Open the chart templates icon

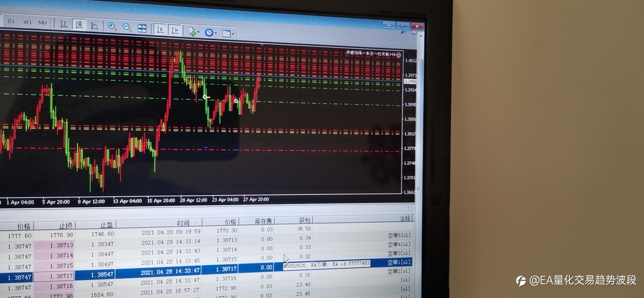click(226, 34)
